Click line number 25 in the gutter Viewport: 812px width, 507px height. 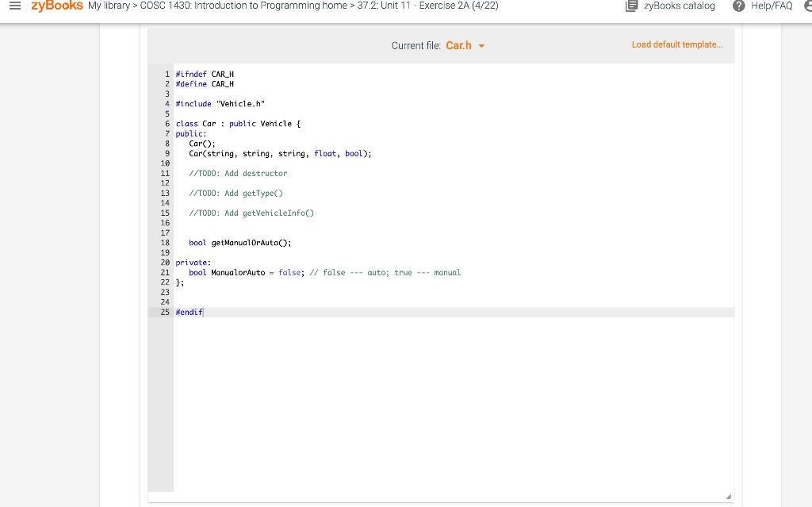point(165,312)
